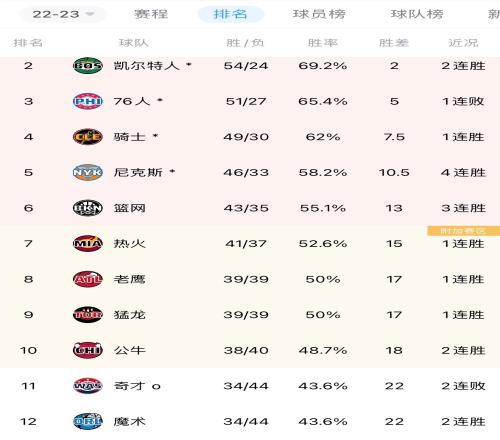500x440 pixels.
Task: Click the New York NYK logo
Action: click(x=88, y=172)
